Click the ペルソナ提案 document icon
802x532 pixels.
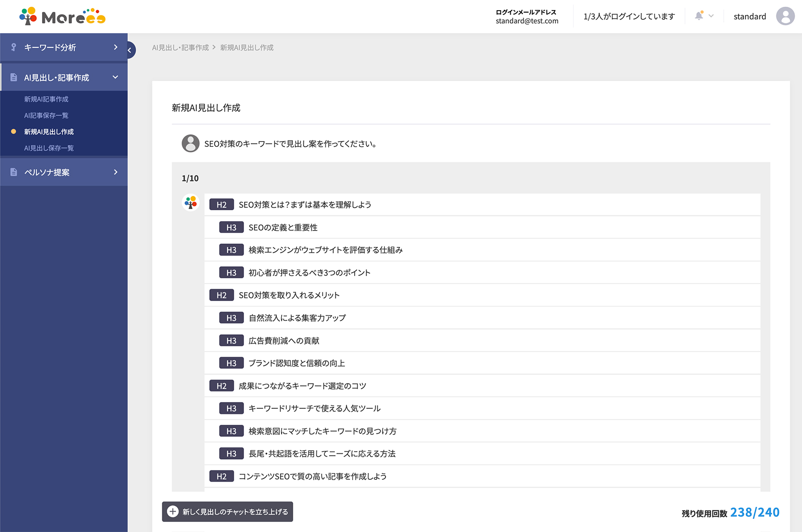14,172
